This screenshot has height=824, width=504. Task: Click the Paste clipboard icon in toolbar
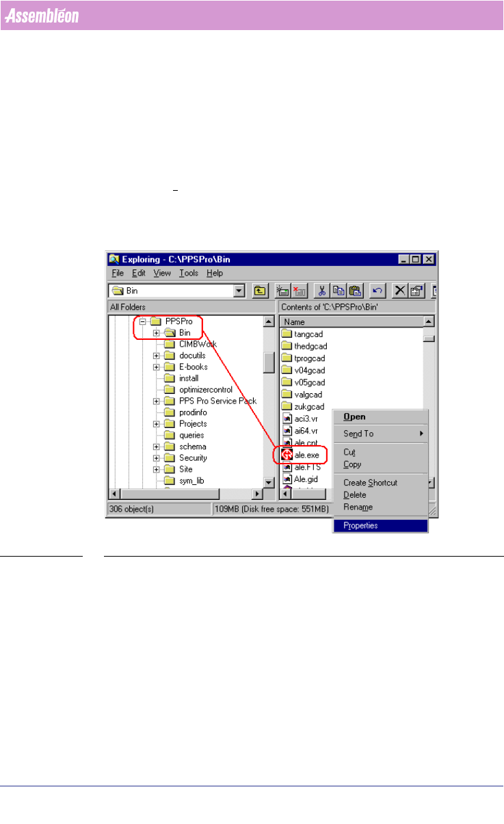click(x=354, y=291)
